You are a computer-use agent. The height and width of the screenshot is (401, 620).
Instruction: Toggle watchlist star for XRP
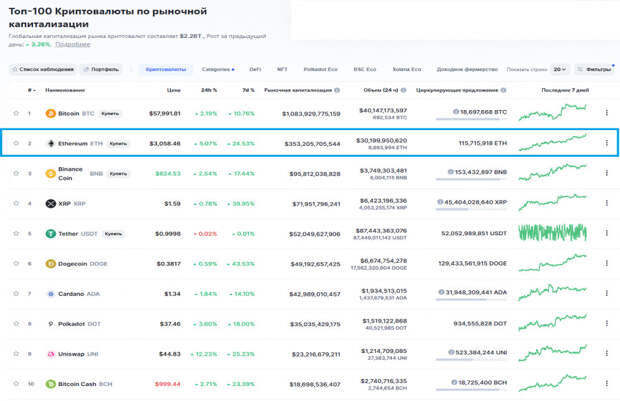point(16,203)
